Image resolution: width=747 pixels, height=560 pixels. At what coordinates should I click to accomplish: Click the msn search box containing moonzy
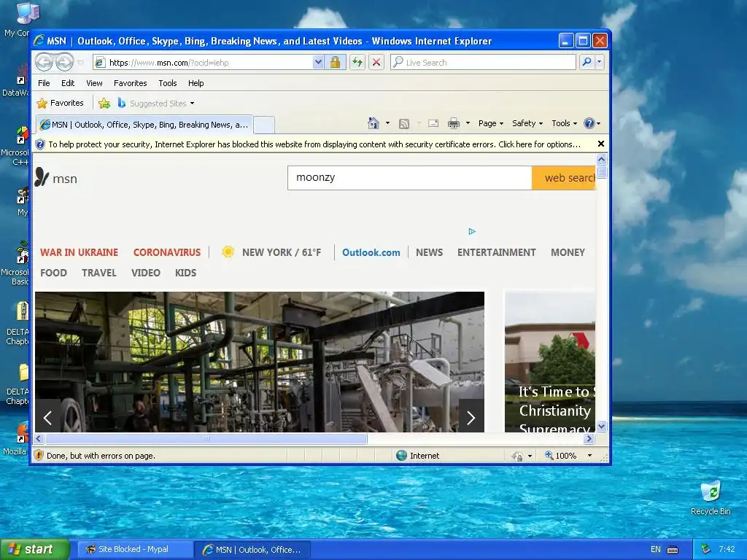pos(410,178)
